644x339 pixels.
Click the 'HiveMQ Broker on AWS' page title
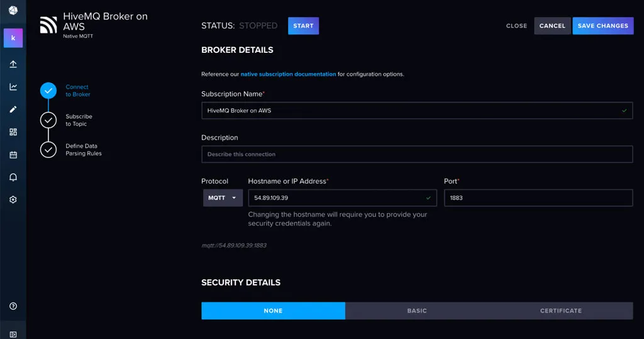[x=105, y=21]
